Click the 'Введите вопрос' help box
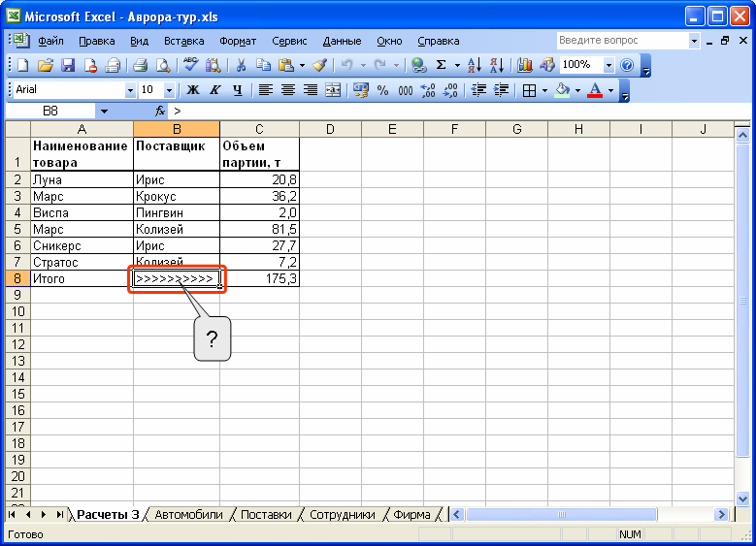The height and width of the screenshot is (546, 756). [x=622, y=41]
